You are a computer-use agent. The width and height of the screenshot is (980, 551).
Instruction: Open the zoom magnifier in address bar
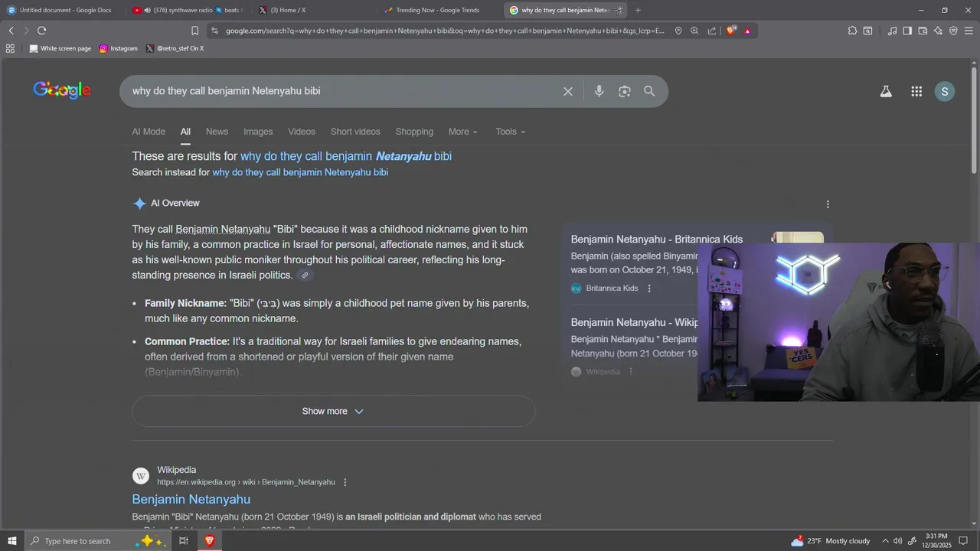click(x=694, y=31)
